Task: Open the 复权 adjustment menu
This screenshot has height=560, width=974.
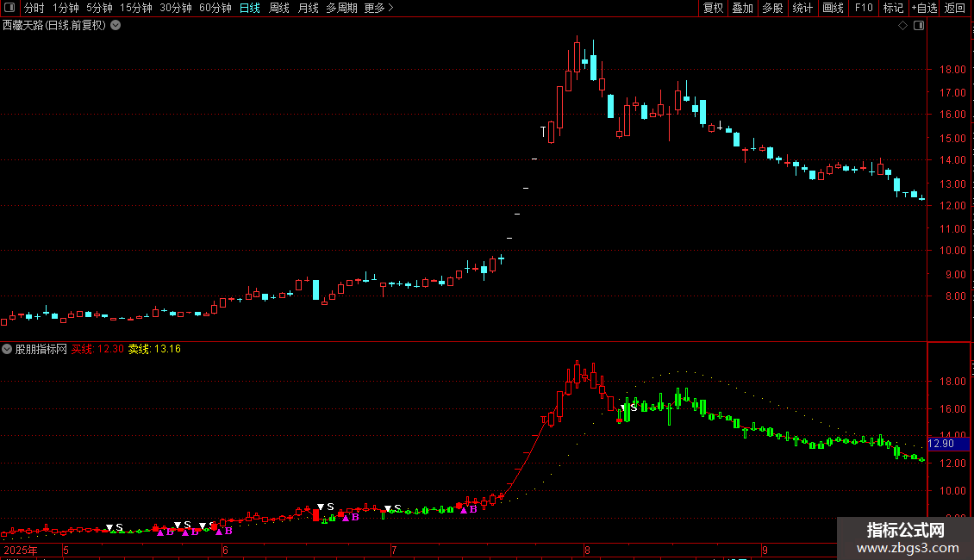Action: 713,8
